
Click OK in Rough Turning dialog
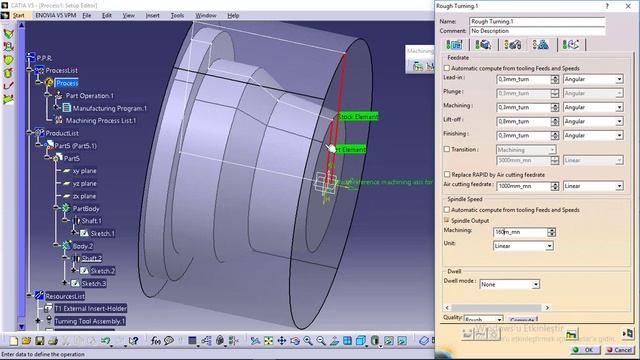point(585,350)
